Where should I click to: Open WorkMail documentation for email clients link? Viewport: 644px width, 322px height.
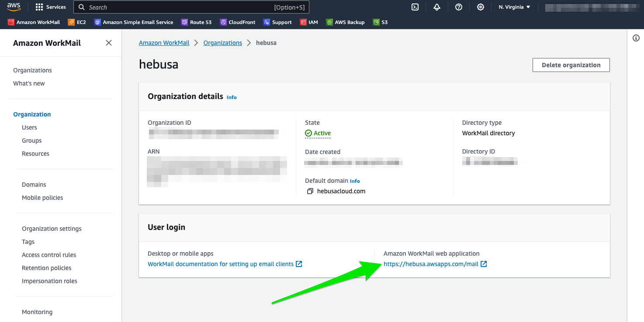click(221, 264)
